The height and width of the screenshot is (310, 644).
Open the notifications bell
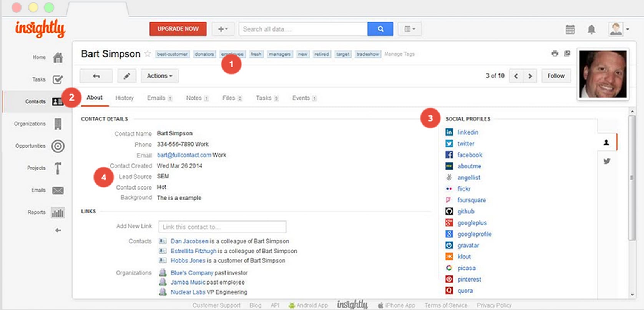pos(591,29)
